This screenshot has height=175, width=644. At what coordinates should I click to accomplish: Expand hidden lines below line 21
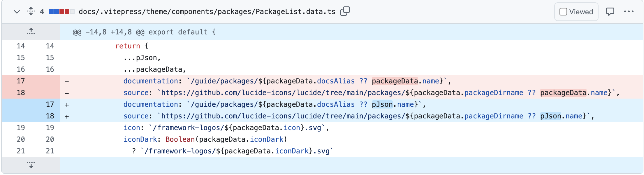31,165
